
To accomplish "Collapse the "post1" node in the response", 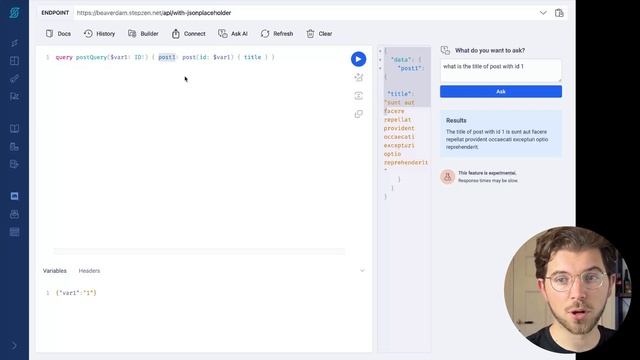I will (x=380, y=68).
